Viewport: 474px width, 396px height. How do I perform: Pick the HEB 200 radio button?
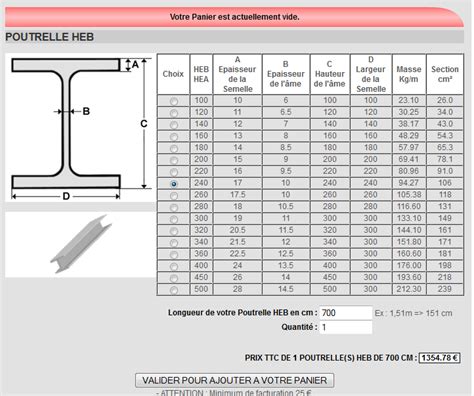click(174, 160)
